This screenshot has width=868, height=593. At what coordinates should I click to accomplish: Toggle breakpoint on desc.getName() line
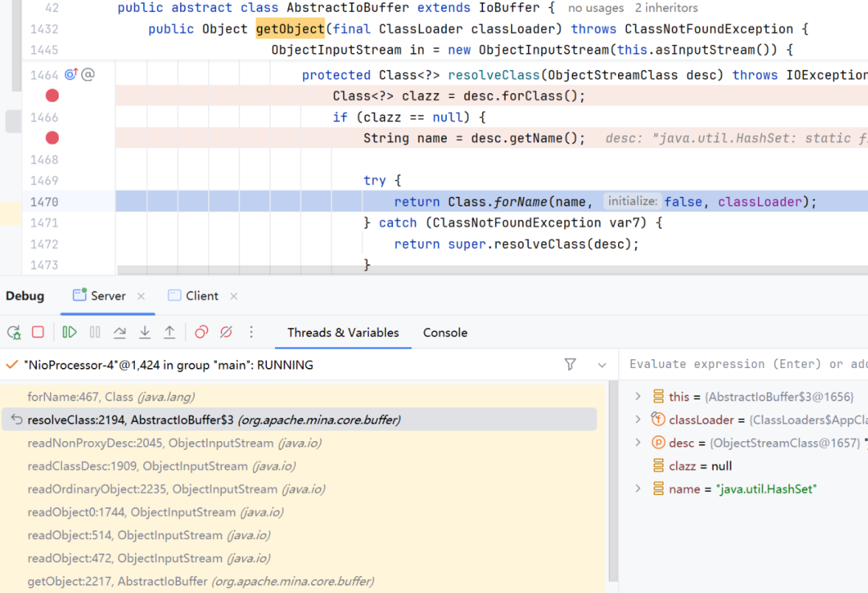click(x=52, y=138)
